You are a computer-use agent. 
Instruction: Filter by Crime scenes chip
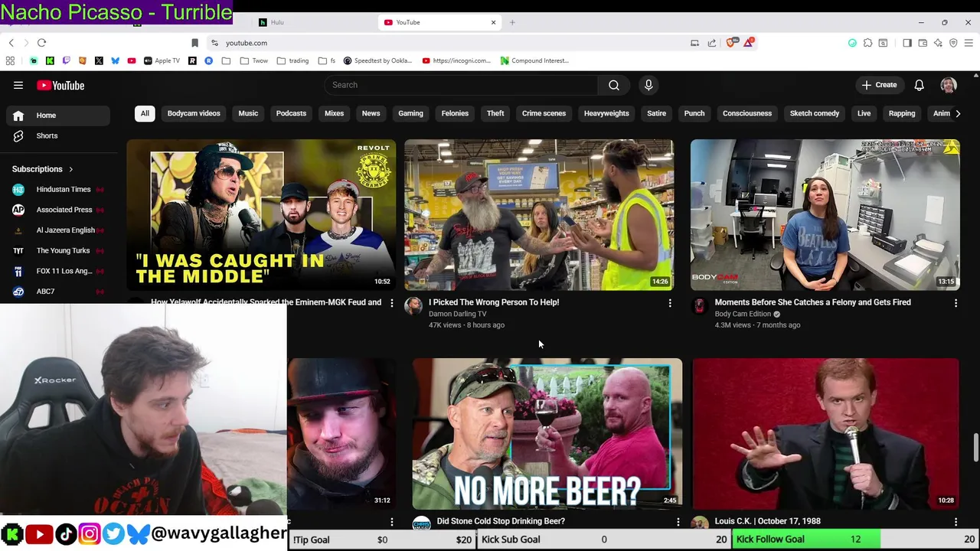pos(544,113)
